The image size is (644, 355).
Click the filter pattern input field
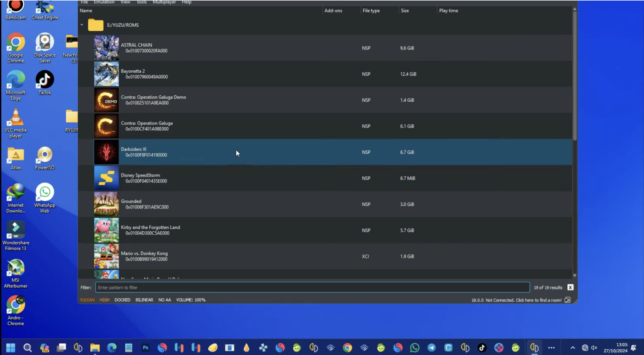[x=312, y=287]
